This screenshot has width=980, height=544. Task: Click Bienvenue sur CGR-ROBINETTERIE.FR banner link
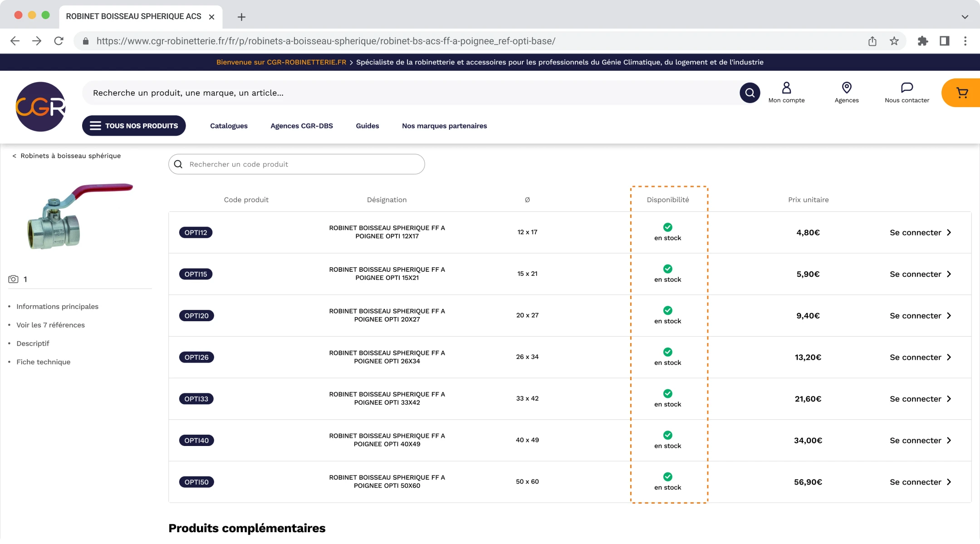281,62
